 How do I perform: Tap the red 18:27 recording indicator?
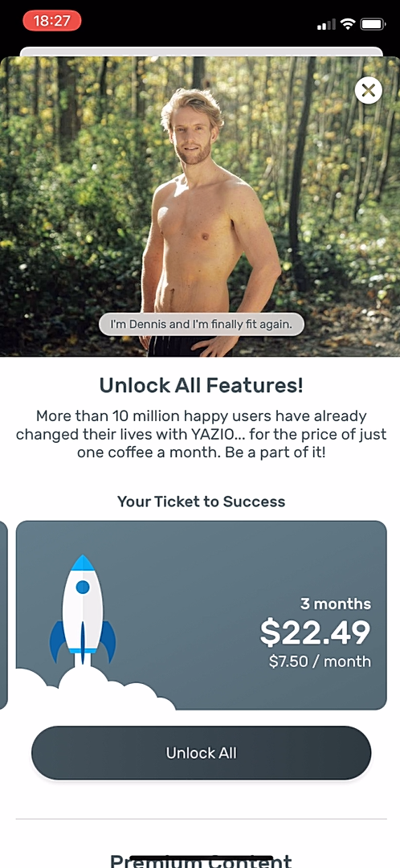(x=52, y=21)
